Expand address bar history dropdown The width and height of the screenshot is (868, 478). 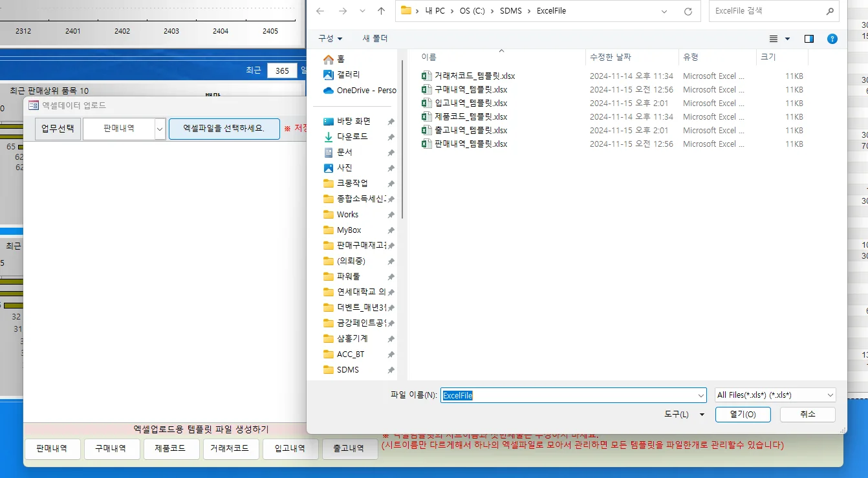click(x=665, y=11)
